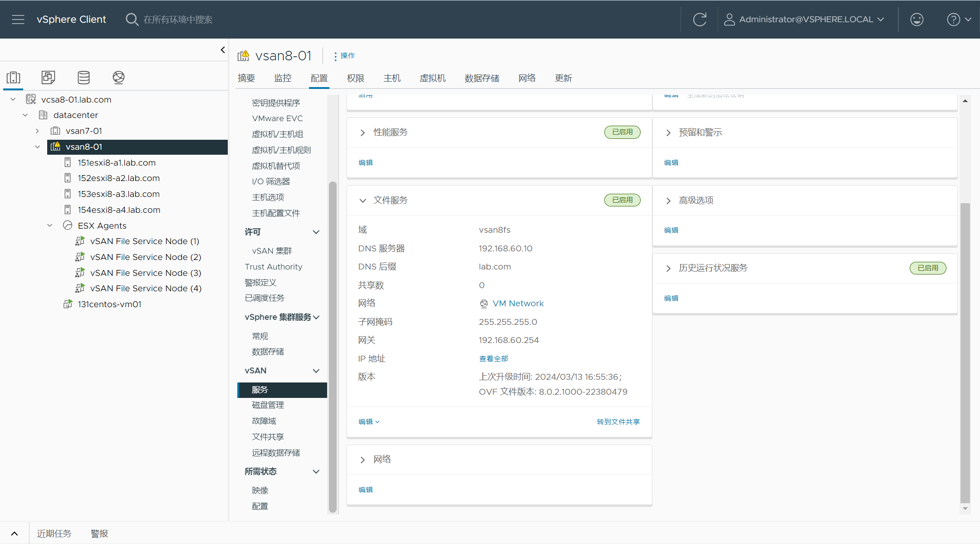Screen dimensions: 980x544
Task: Click 编辑 under 性能服务
Action: (365, 162)
